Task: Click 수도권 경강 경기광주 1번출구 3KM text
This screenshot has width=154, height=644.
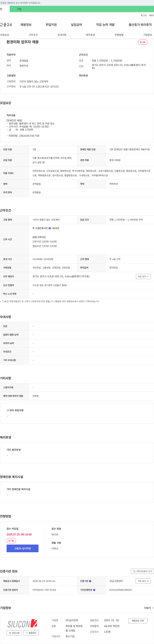Action: (x=50, y=285)
